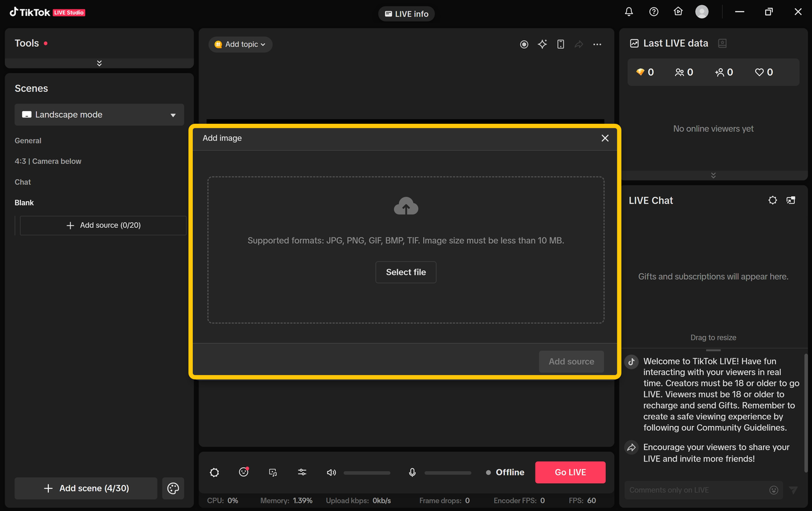Screen dimensions: 812x511
Task: Click the record button icon
Action: (x=524, y=44)
